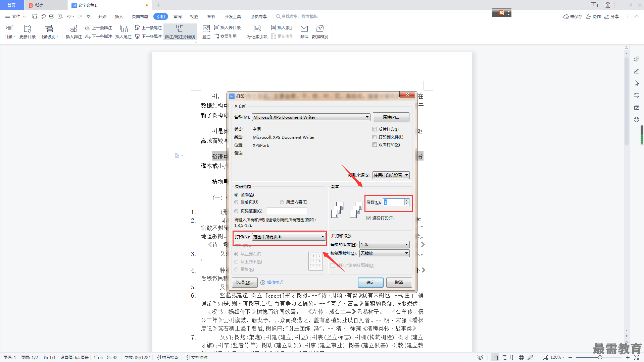
Task: Open 数据群发 mass send tool
Action: point(320,32)
